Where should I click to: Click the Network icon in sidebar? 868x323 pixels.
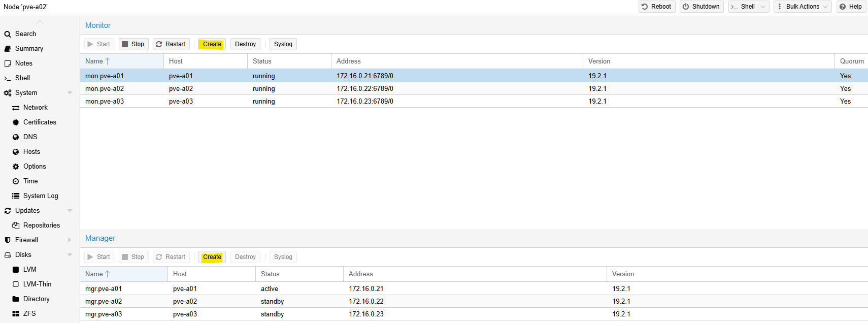(16, 108)
